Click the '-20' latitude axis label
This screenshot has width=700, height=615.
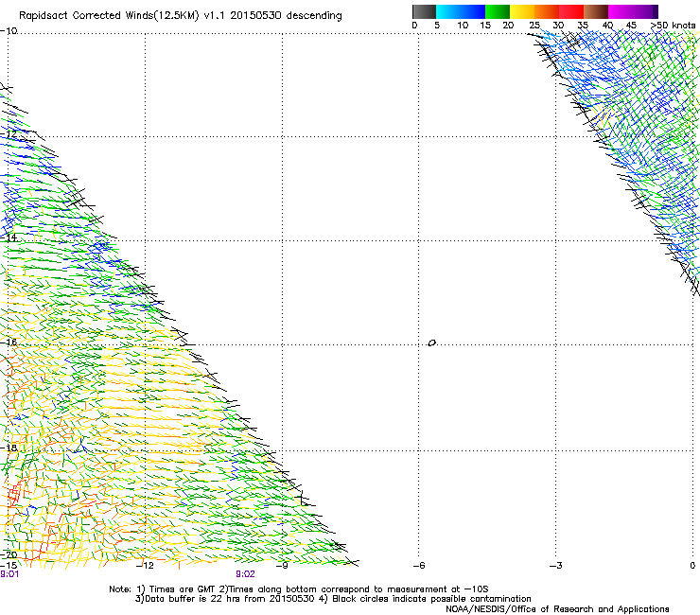(9, 554)
